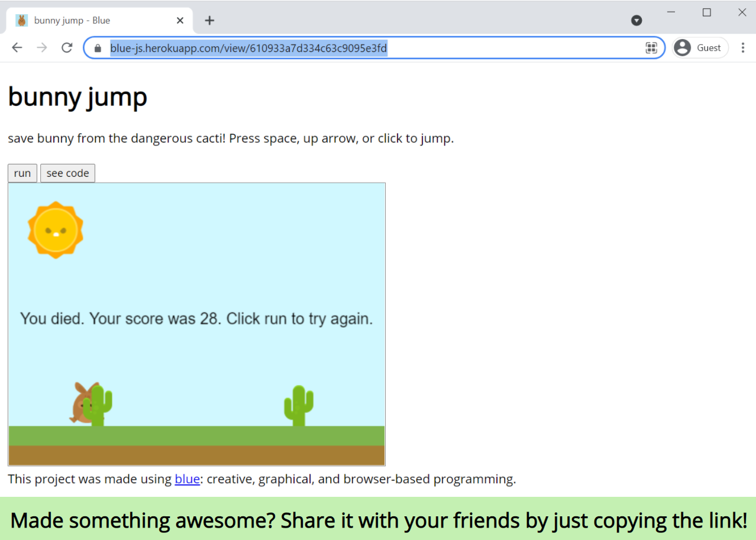Maximize the browser window
The height and width of the screenshot is (540, 756).
pyautogui.click(x=706, y=12)
